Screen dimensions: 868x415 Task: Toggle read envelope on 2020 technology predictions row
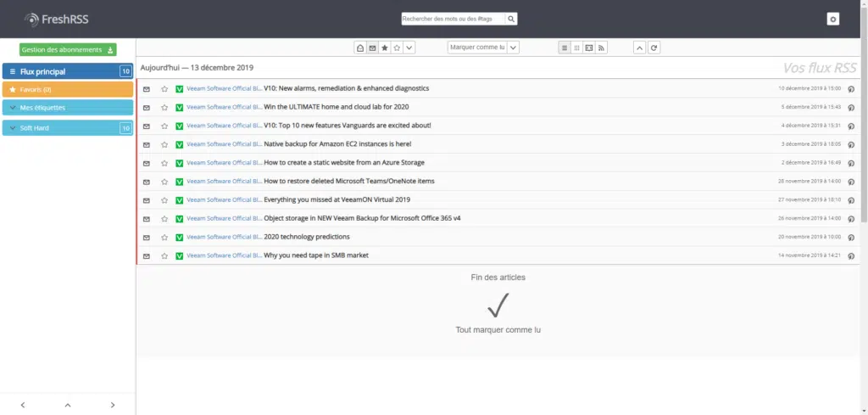tap(147, 237)
